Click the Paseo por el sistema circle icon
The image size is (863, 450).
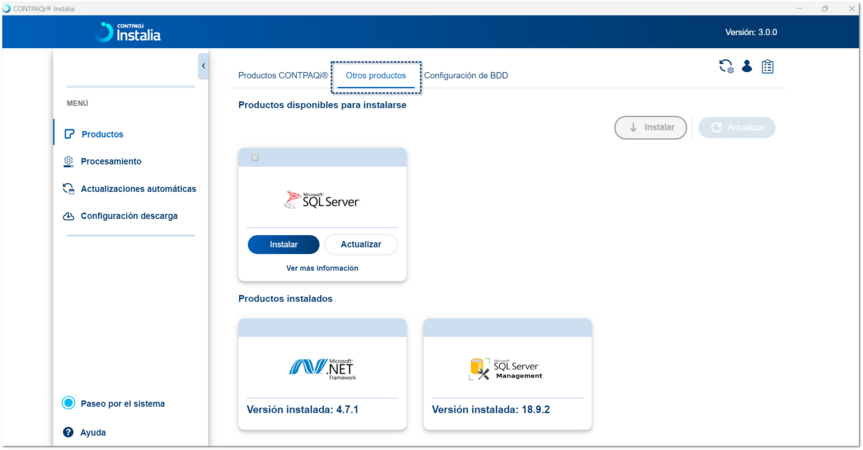coord(68,403)
